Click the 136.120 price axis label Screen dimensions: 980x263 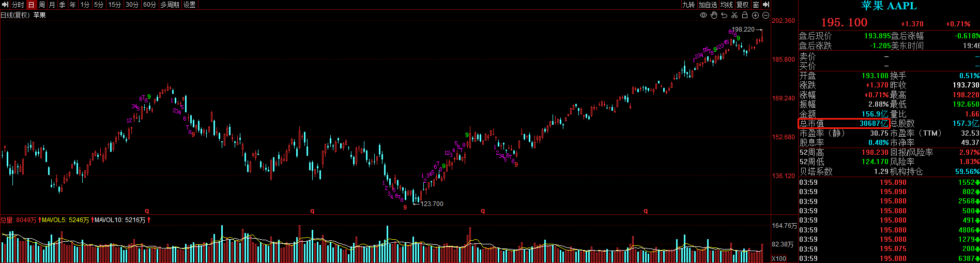[x=784, y=176]
